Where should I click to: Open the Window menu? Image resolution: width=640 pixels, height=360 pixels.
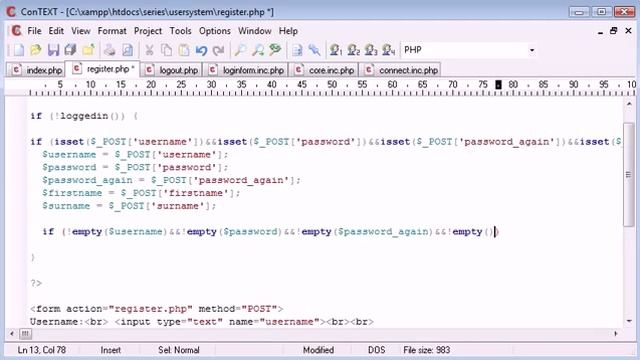pos(255,31)
